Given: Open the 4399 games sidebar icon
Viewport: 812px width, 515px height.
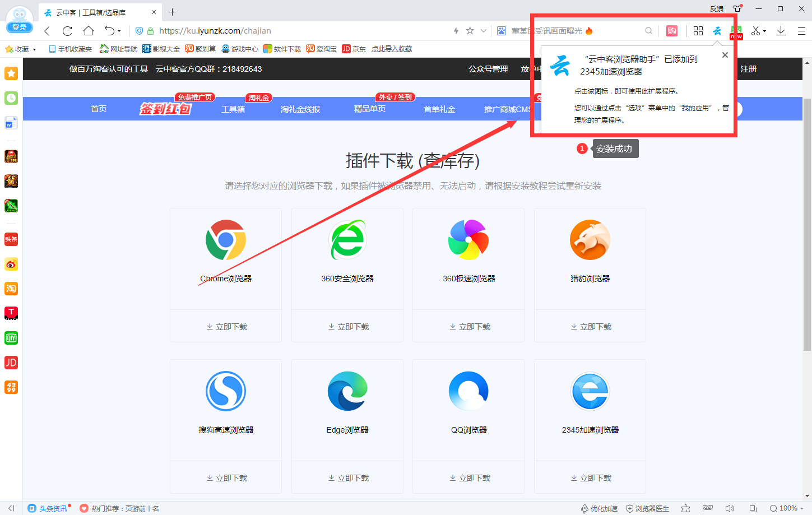Looking at the screenshot, I should click(x=11, y=387).
